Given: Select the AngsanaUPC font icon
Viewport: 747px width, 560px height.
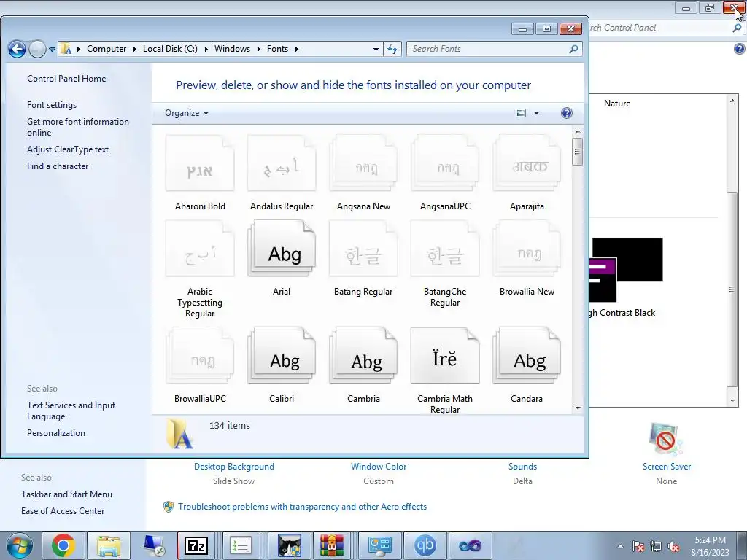Looking at the screenshot, I should (x=445, y=163).
